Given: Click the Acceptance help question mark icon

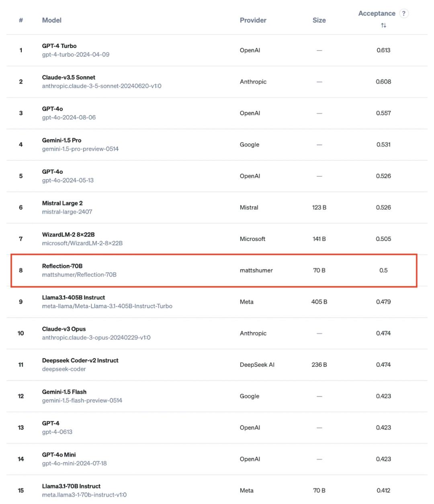Looking at the screenshot, I should click(x=404, y=13).
